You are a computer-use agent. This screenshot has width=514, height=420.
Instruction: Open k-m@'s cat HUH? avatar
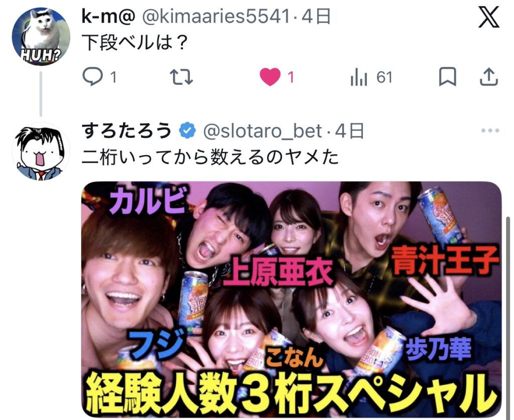[41, 36]
